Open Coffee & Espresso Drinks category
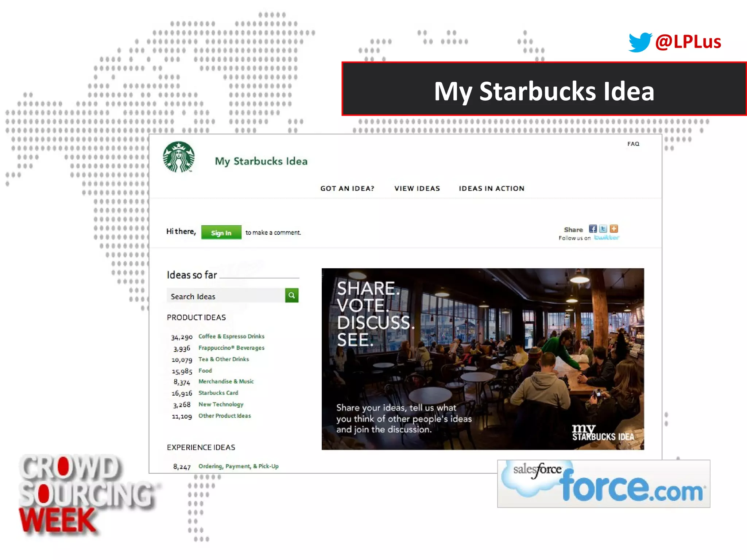Viewport: 747px width, 560px height. (231, 336)
